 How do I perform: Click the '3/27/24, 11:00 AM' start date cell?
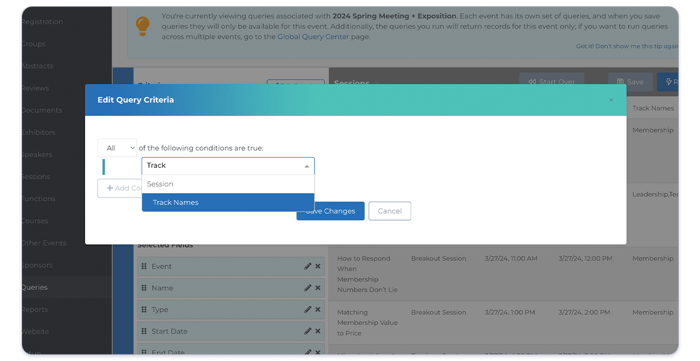[x=511, y=258]
